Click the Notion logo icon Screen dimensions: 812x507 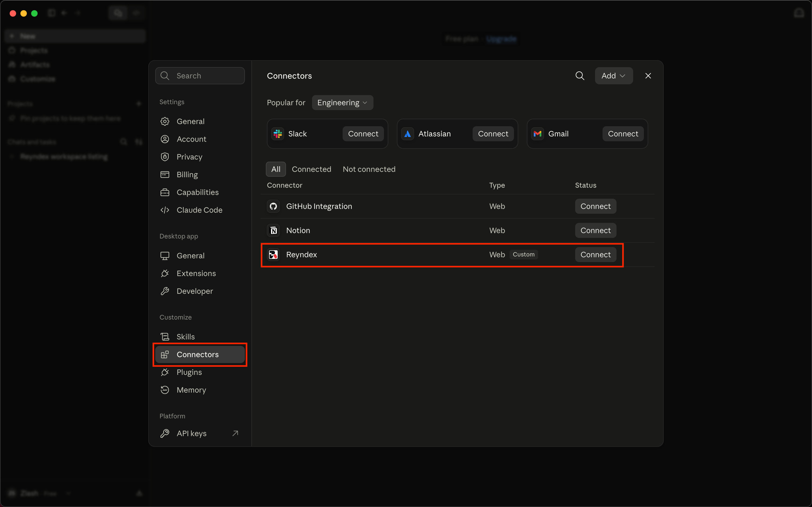point(273,230)
